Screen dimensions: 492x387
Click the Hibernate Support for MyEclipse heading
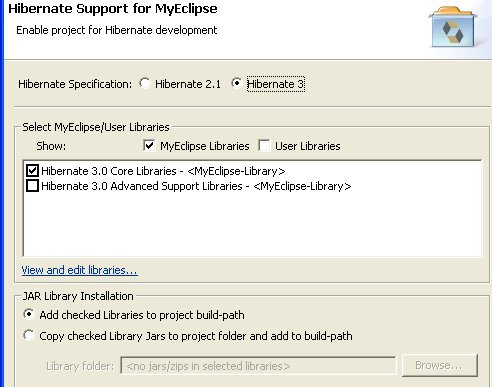coord(113,9)
